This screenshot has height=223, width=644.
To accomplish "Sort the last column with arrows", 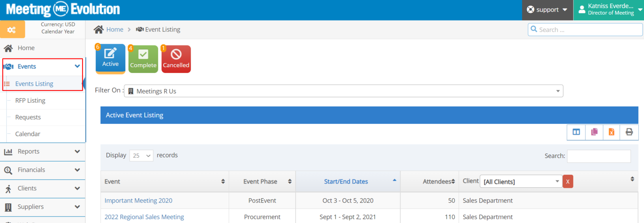I will click(632, 179).
